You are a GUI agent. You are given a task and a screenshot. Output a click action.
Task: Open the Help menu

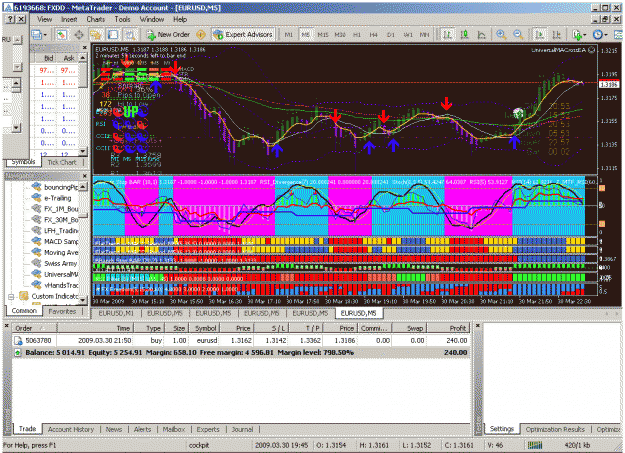[180, 19]
